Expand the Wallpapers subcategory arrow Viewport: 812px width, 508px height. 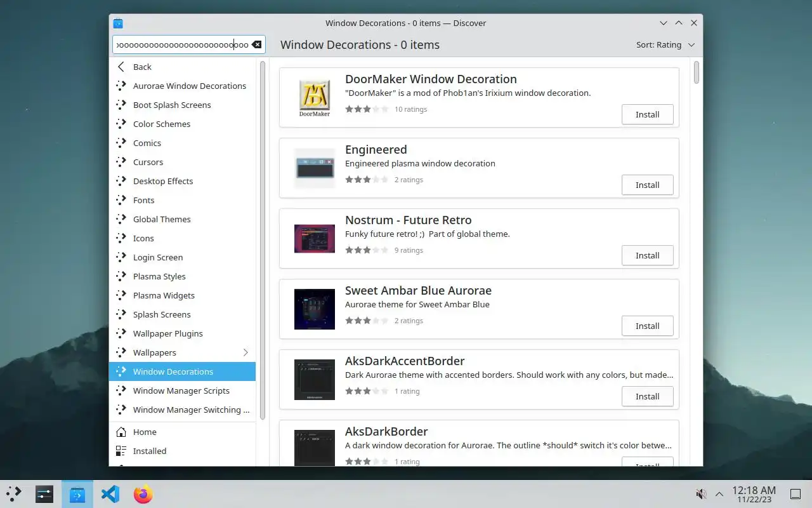click(246, 352)
